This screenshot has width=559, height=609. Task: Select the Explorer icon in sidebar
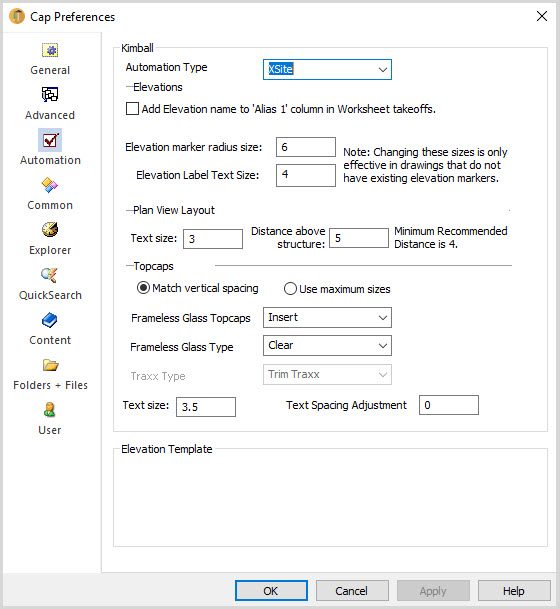pyautogui.click(x=50, y=230)
